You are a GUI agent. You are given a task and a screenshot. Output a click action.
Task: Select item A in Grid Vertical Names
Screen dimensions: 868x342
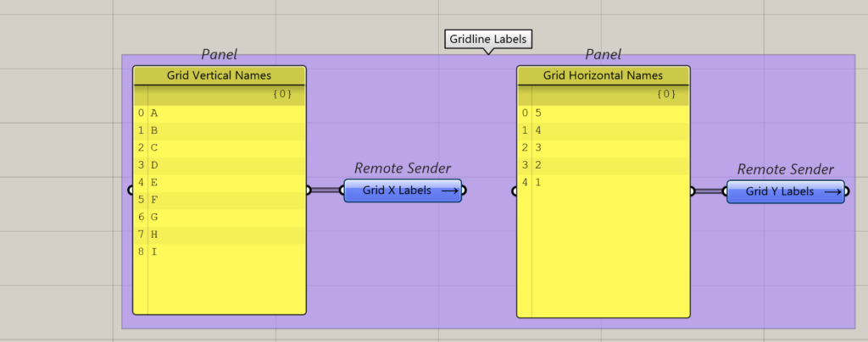154,113
